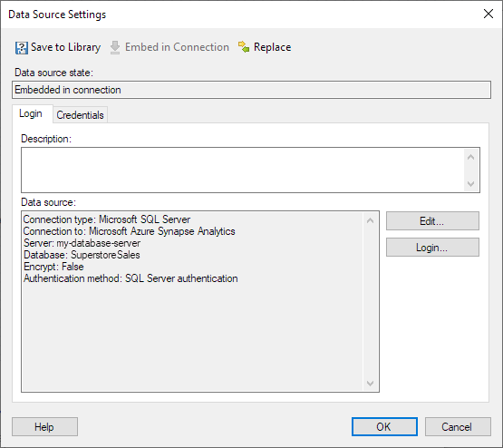Click inside the Description text box
The image size is (503, 448).
[243, 170]
